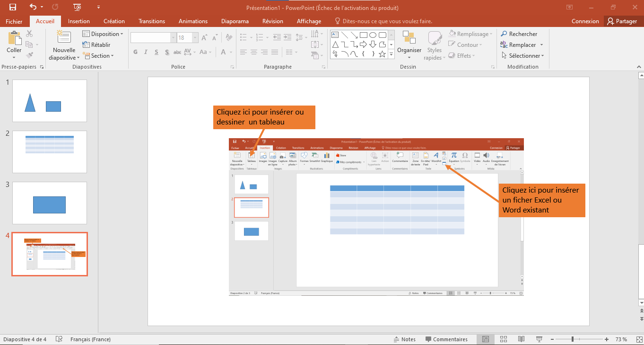Switch to the Diaporama tab
Image resolution: width=644 pixels, height=345 pixels.
coord(235,21)
